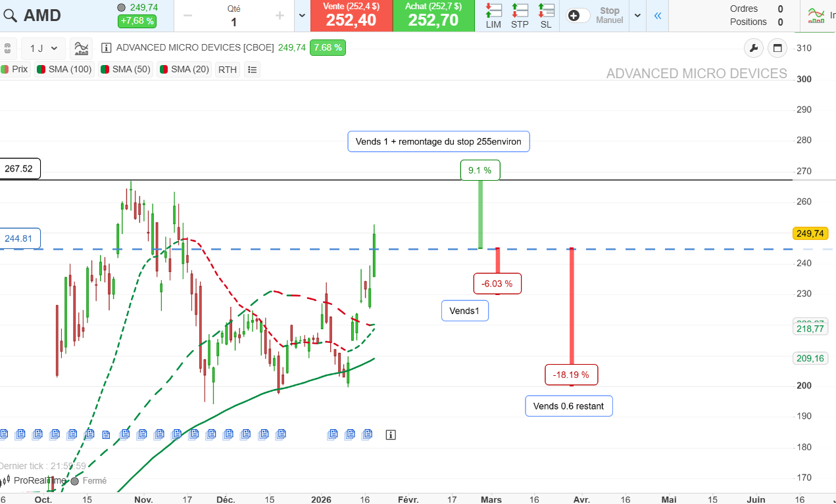Click the 244.81 dashed line label

(x=20, y=239)
